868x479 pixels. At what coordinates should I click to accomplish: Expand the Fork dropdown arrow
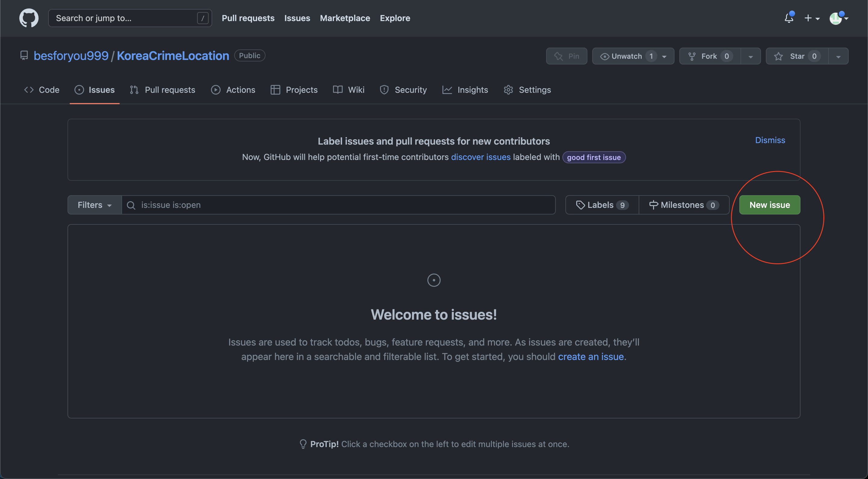(x=750, y=56)
